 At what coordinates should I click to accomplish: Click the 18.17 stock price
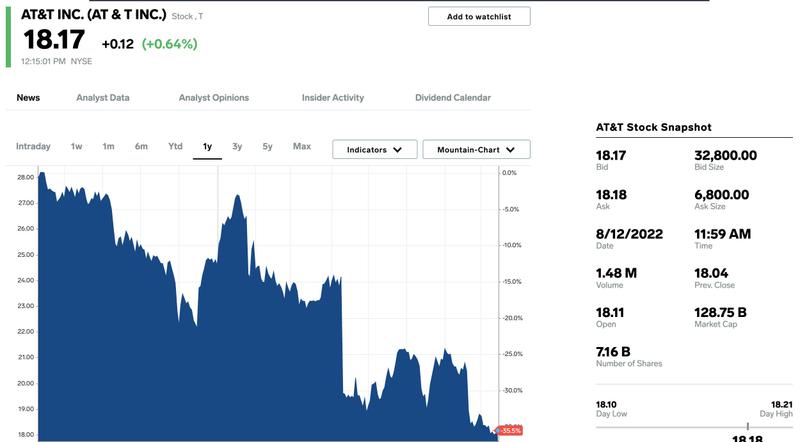pos(54,40)
